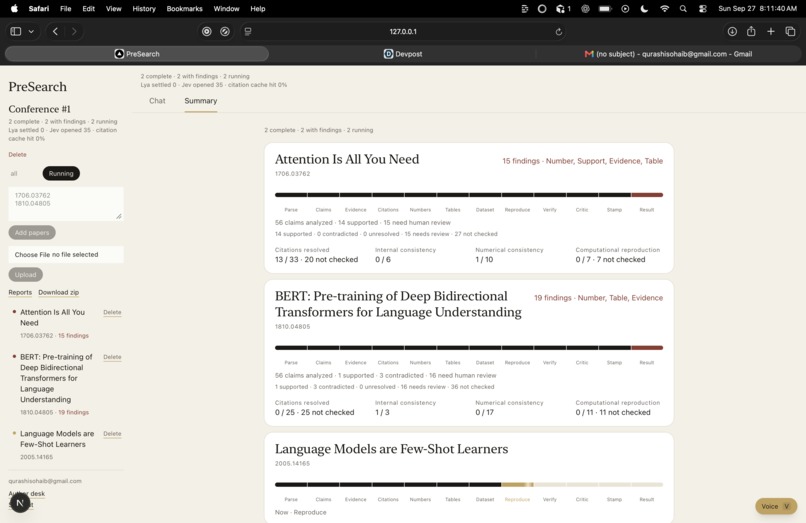Select the "all" filter
The width and height of the screenshot is (806, 523).
tap(14, 173)
